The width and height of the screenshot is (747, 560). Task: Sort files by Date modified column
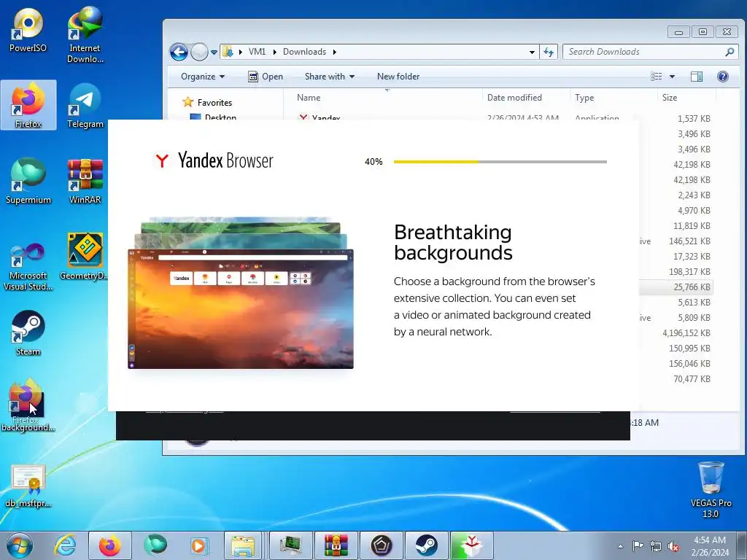526,98
